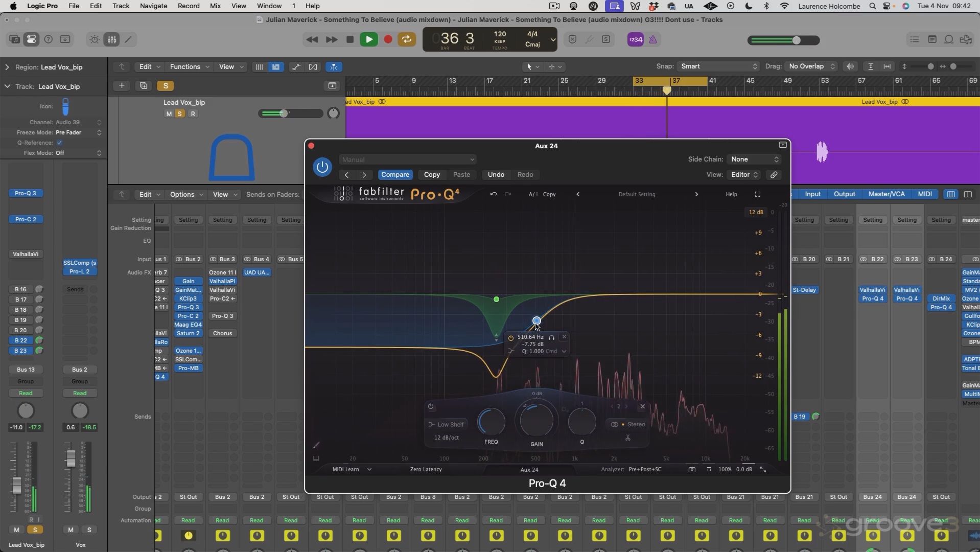Click the tuner icon in control bar

589,39
